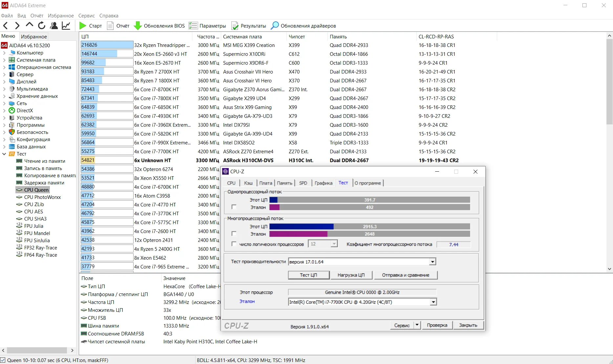
Task: Click the back navigation arrow
Action: [6, 25]
